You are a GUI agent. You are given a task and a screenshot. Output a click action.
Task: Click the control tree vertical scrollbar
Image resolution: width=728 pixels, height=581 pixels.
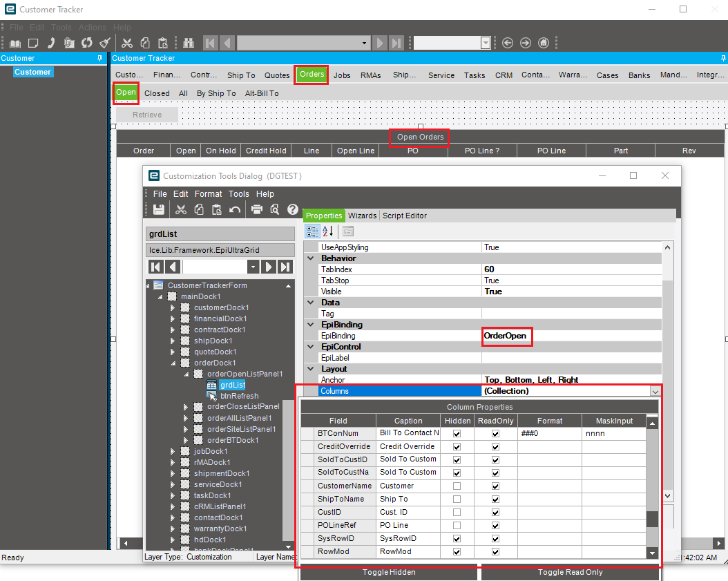pyautogui.click(x=289, y=416)
